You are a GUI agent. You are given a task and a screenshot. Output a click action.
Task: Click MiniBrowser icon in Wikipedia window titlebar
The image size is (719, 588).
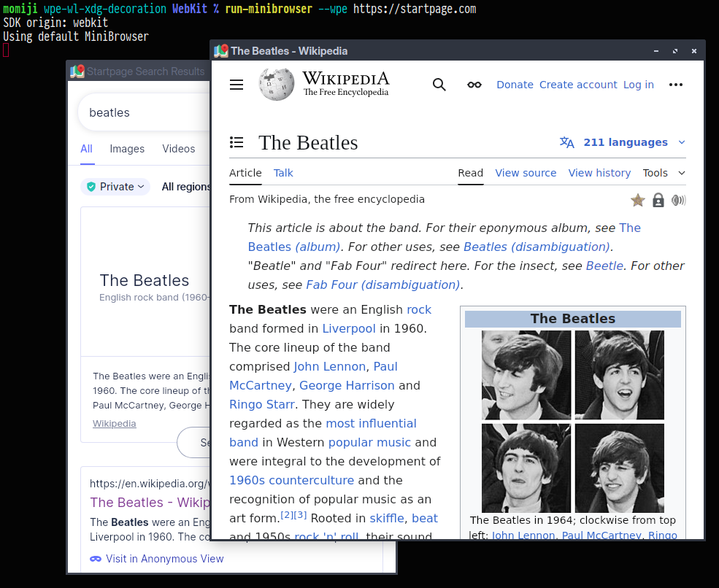(x=221, y=51)
